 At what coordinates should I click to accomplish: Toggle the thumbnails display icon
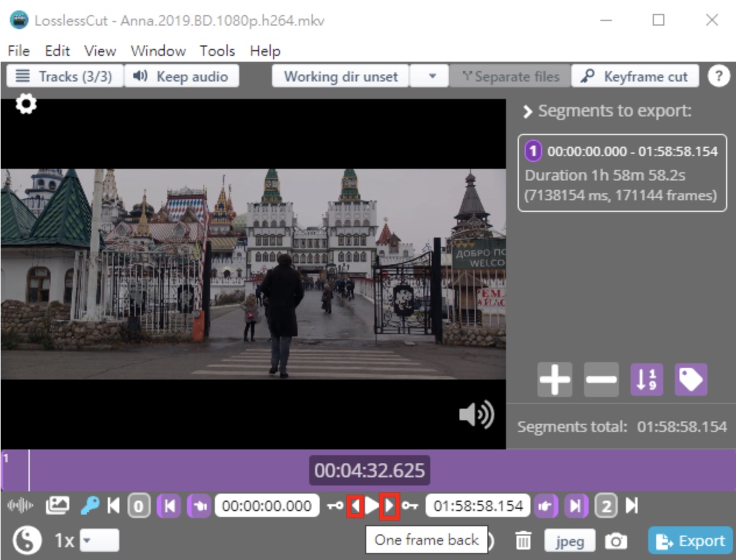click(57, 505)
